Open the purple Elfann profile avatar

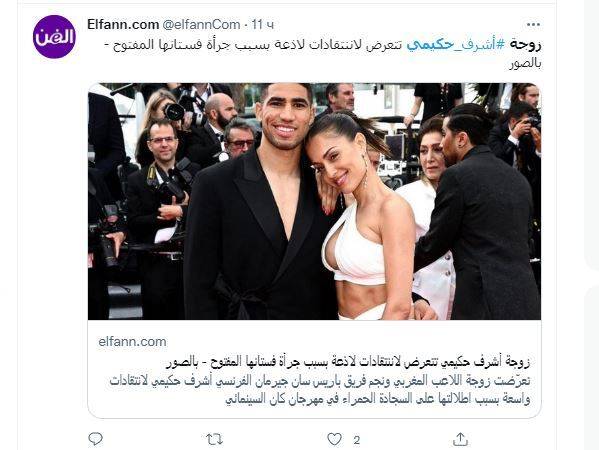coord(54,37)
